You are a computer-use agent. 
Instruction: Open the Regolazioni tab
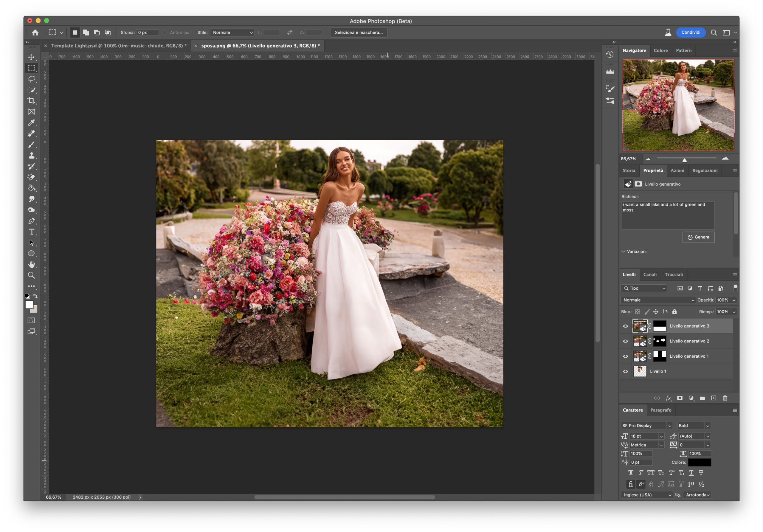point(705,170)
